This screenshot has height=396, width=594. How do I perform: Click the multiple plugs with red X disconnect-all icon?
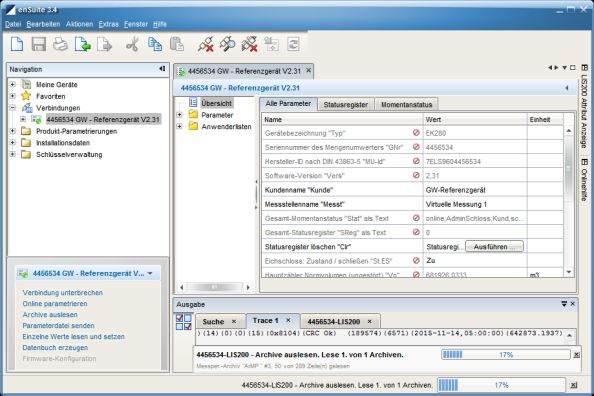pos(249,44)
